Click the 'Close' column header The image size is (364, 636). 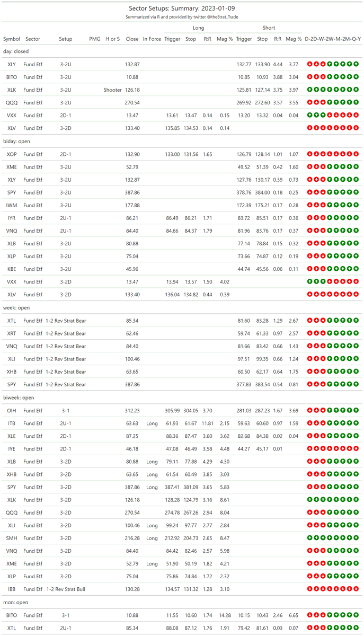[132, 39]
